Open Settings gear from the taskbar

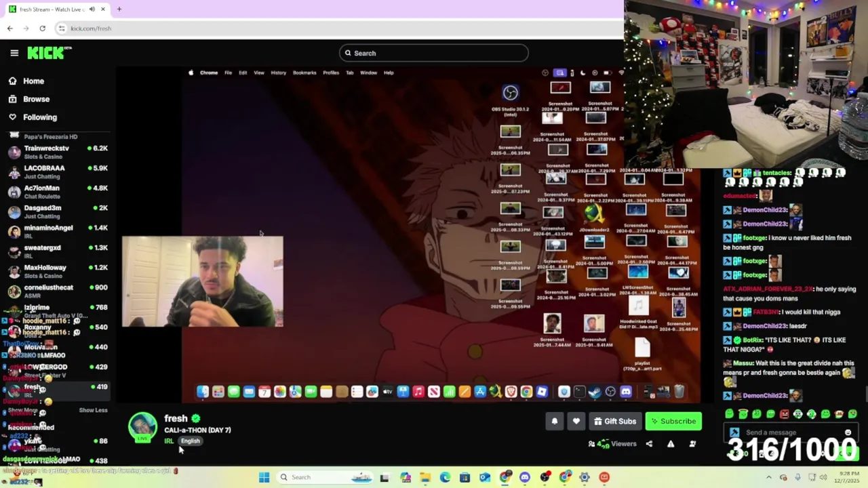coord(584,477)
